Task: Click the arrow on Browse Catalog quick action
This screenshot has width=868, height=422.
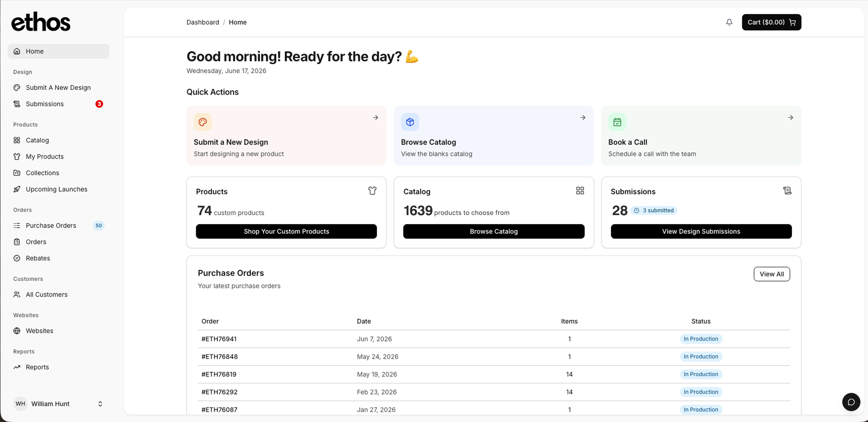Action: tap(583, 118)
